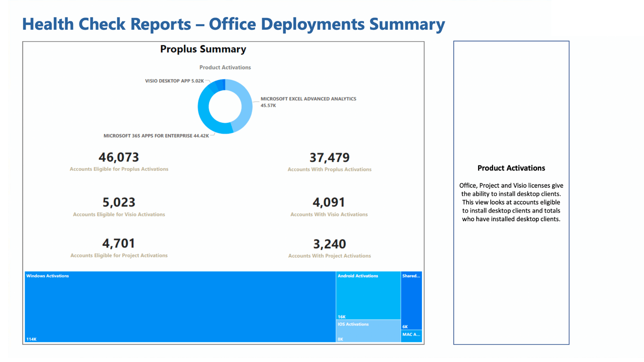Click the sidebar description paragraph about licenses

[x=511, y=202]
